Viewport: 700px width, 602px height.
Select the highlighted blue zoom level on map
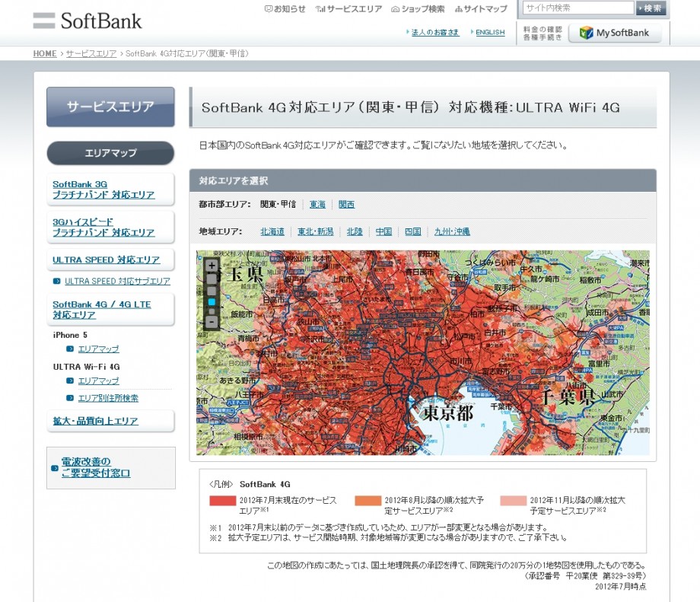[x=212, y=302]
